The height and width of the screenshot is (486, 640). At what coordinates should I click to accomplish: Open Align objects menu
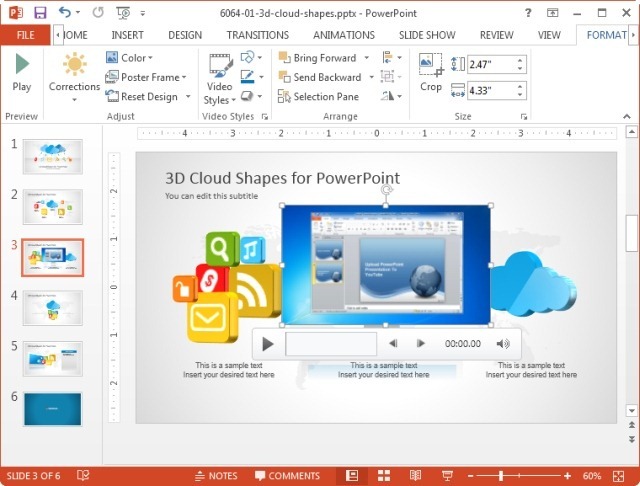click(x=392, y=58)
